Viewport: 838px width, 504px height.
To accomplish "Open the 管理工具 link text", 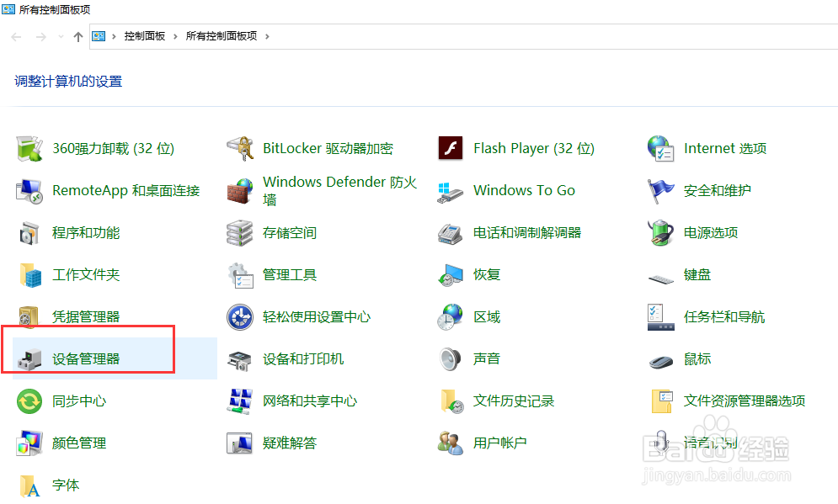I will pyautogui.click(x=289, y=275).
